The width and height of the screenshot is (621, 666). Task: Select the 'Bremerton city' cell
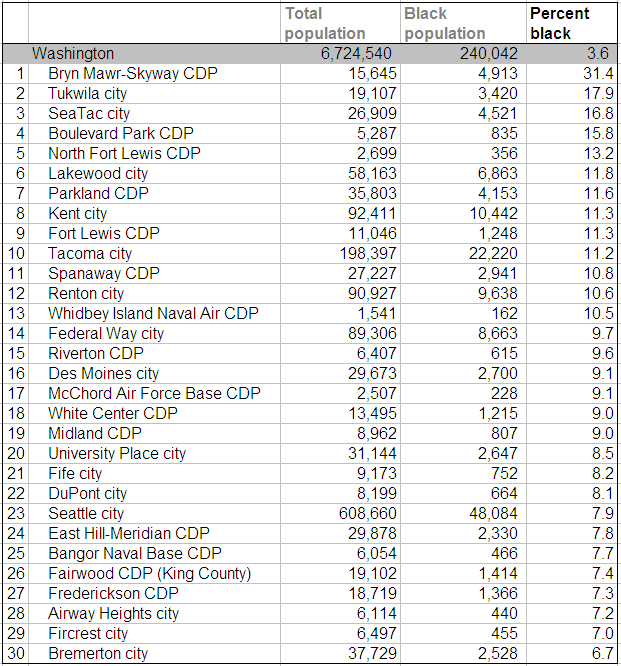tap(154, 653)
